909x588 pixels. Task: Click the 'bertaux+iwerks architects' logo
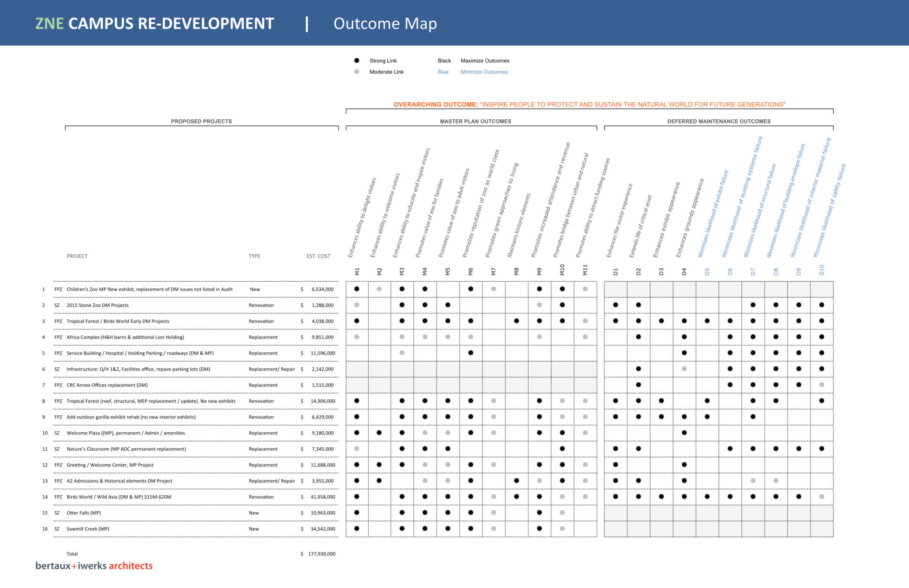(94, 566)
